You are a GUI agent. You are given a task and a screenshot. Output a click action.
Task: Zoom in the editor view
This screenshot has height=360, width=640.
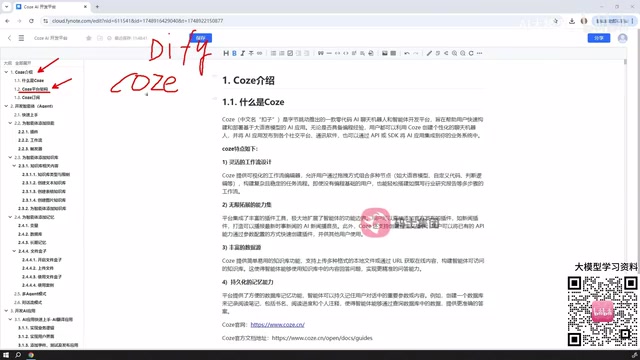coord(454,53)
